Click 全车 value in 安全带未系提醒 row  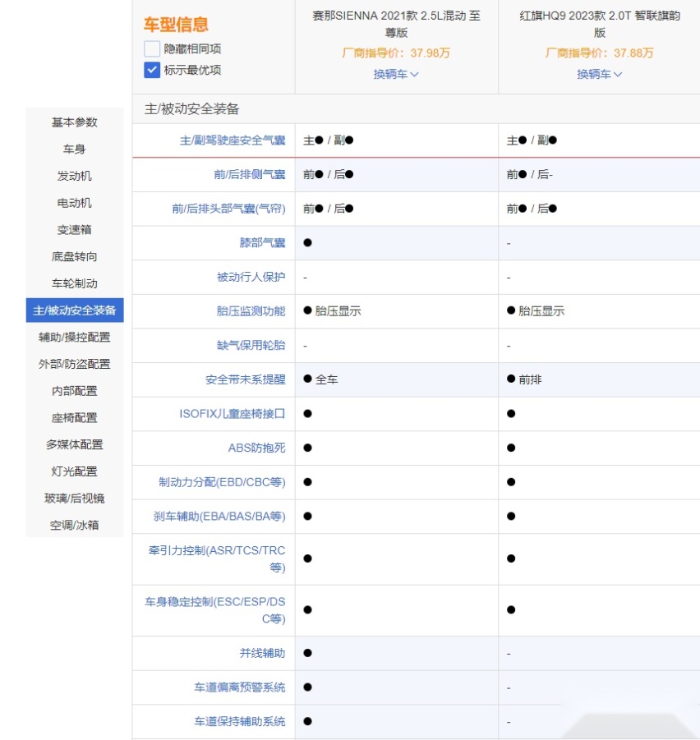click(327, 379)
